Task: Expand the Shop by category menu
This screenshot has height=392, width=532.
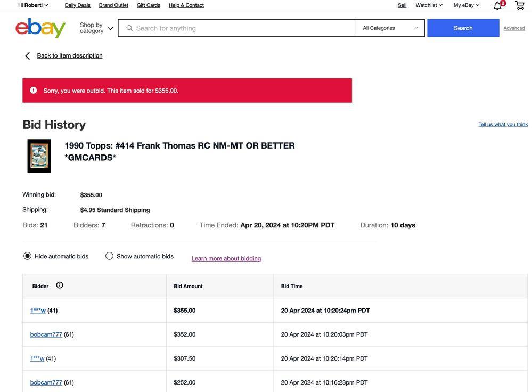Action: coord(96,28)
